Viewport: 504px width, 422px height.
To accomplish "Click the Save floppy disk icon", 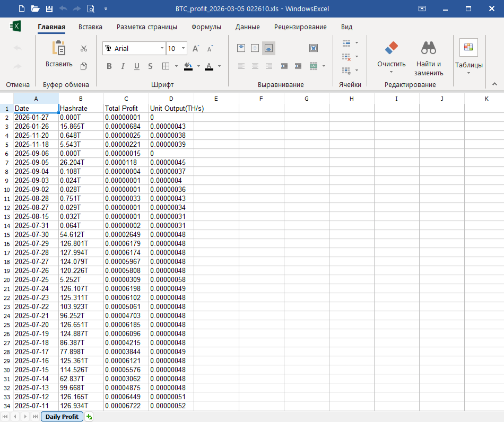I will (x=49, y=8).
